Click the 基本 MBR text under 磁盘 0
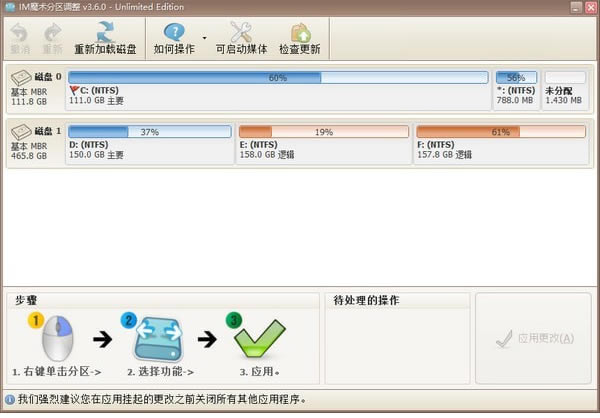Image resolution: width=600 pixels, height=418 pixels. (x=29, y=92)
